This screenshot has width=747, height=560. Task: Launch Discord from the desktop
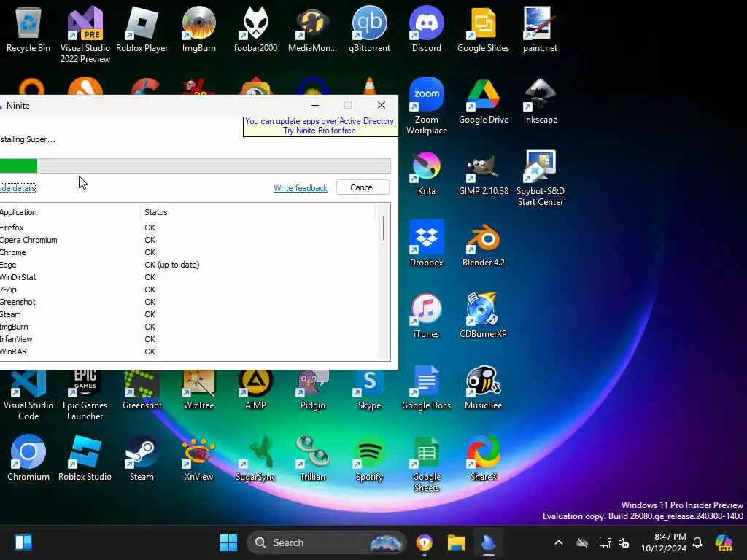point(426,29)
